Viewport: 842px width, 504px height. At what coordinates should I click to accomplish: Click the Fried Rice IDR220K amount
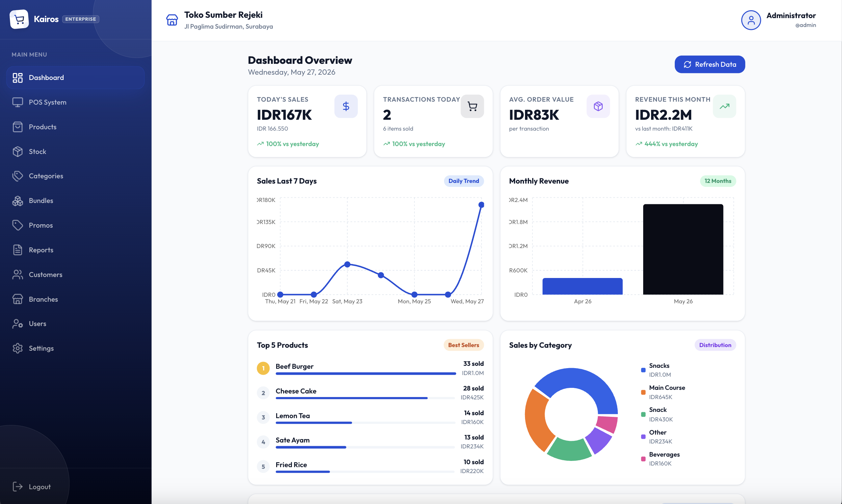[x=472, y=471]
